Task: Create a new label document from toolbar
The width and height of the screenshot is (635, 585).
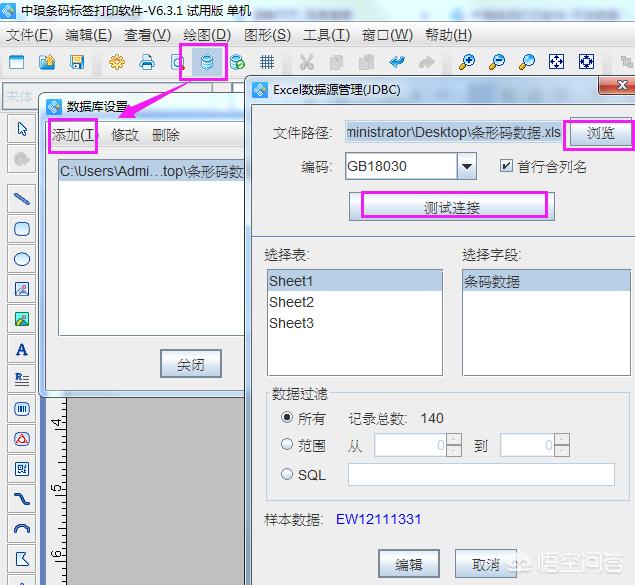Action: [17, 62]
